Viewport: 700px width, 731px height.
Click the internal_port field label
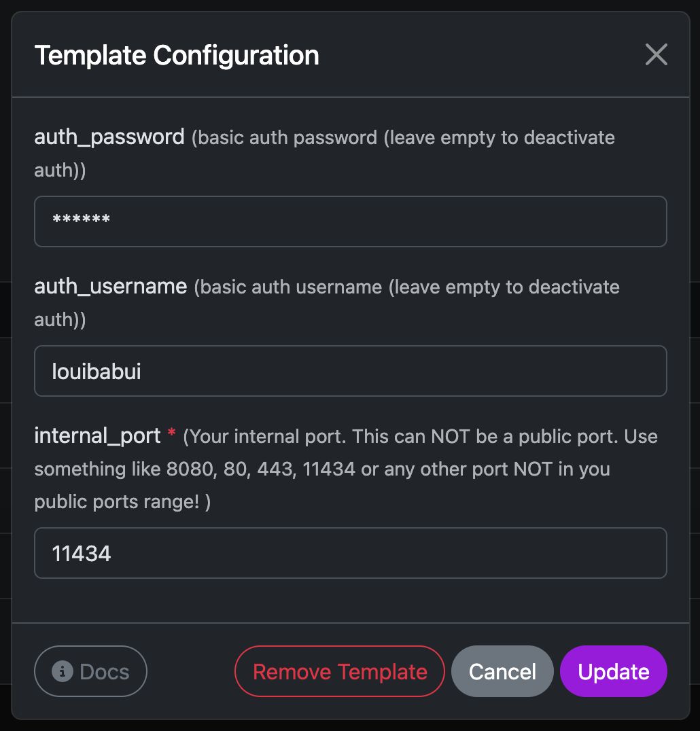tap(96, 435)
